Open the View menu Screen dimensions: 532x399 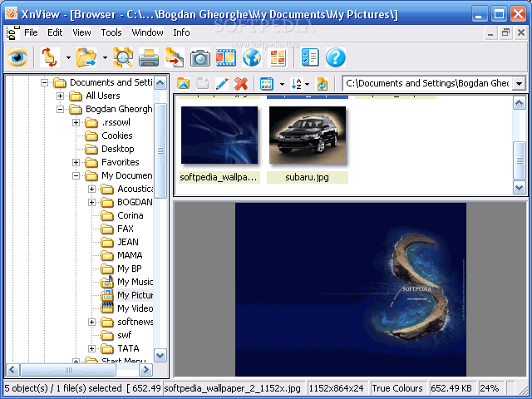click(81, 32)
